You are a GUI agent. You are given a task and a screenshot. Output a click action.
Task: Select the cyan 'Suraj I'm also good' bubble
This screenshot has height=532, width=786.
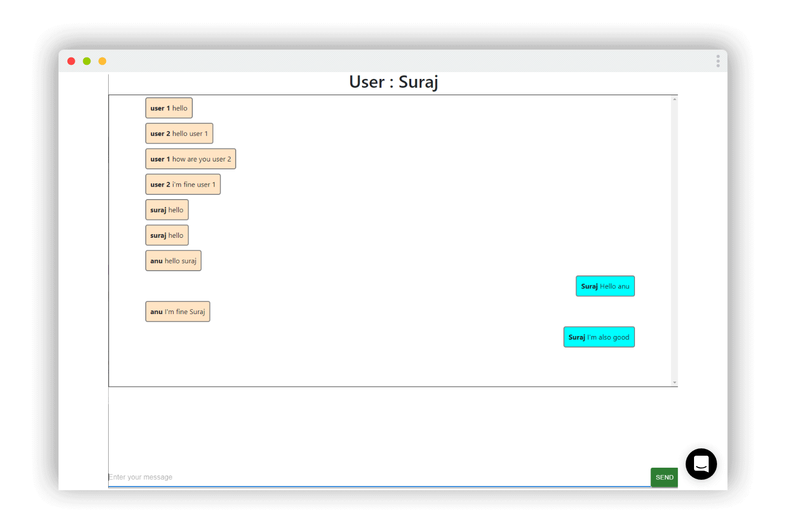pos(599,337)
